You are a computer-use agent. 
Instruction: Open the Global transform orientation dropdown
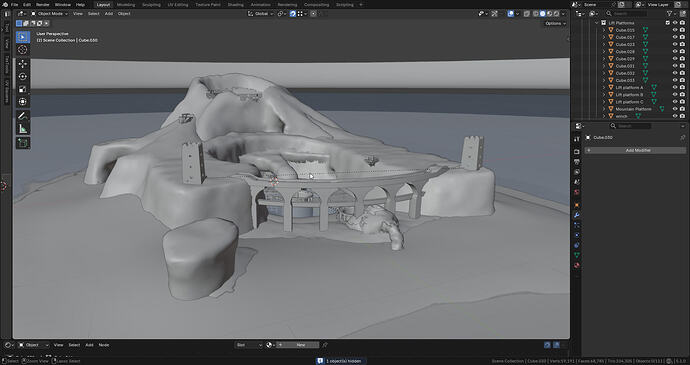(x=261, y=14)
